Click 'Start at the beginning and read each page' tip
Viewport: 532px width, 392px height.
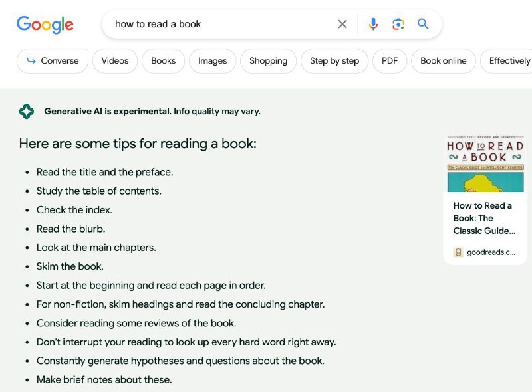click(151, 286)
